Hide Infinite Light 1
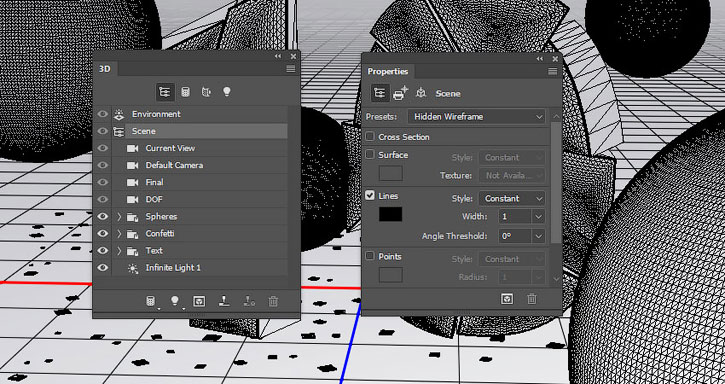This screenshot has height=384, width=725. coord(103,268)
